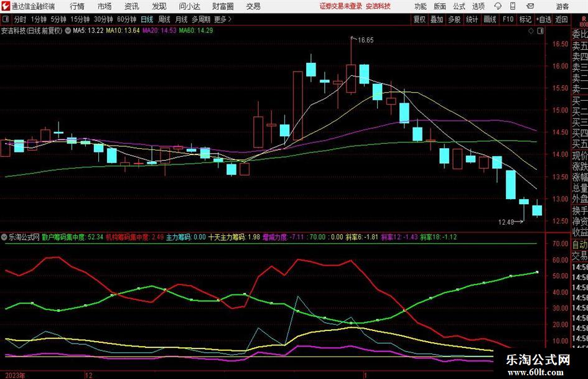Screen dimensions: 588x379
Task: Open the 功能 menu
Action: tap(421, 6)
